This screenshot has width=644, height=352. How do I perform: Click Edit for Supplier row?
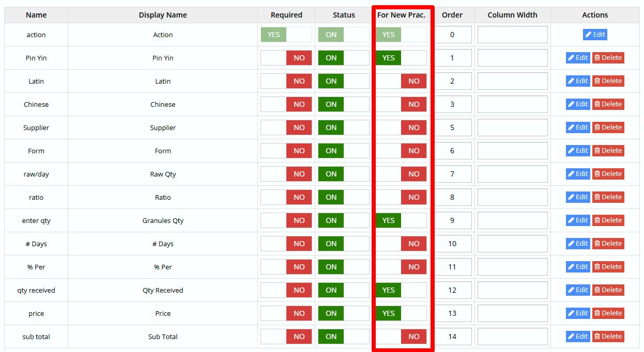coord(577,127)
